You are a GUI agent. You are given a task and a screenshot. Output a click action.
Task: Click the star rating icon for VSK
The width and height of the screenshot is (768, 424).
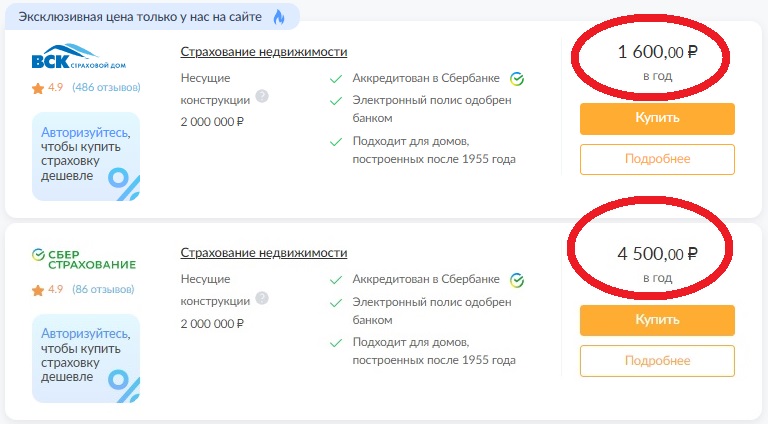(x=38, y=88)
